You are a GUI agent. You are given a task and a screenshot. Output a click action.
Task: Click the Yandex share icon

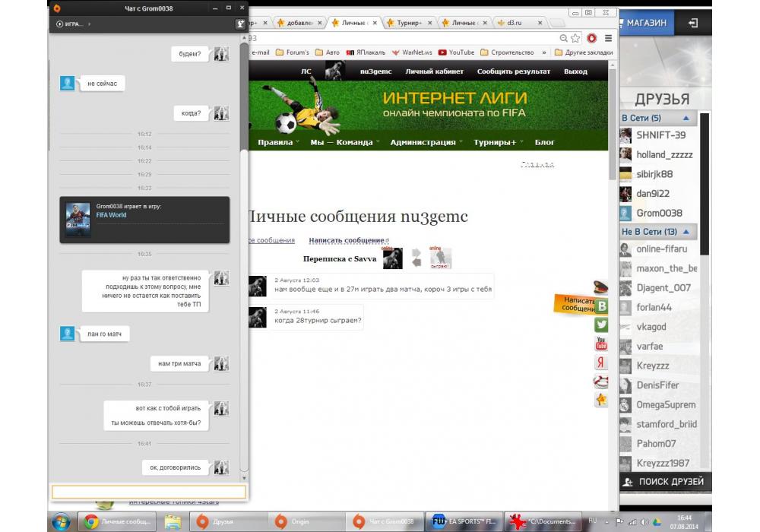[601, 363]
